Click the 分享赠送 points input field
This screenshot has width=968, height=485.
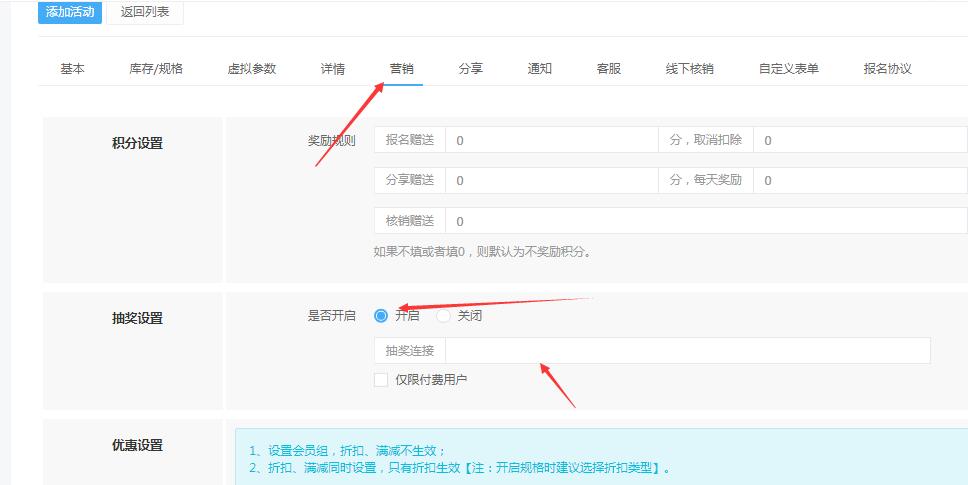tap(550, 181)
